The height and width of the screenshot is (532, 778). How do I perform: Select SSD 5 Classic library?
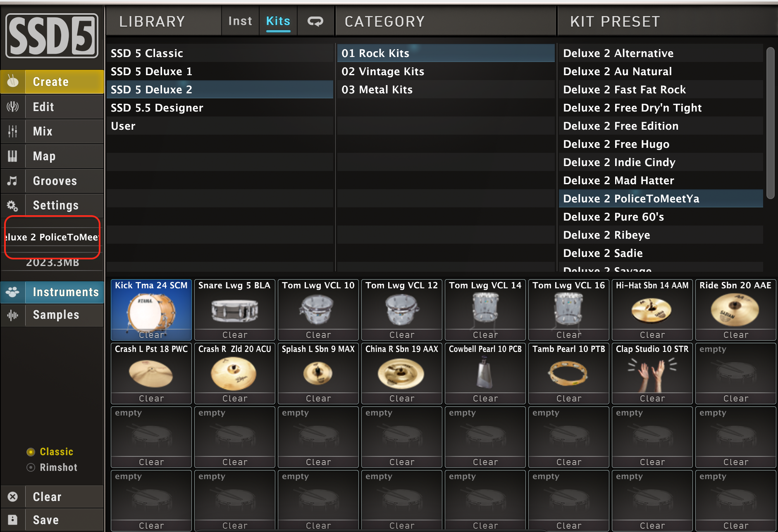pos(220,53)
